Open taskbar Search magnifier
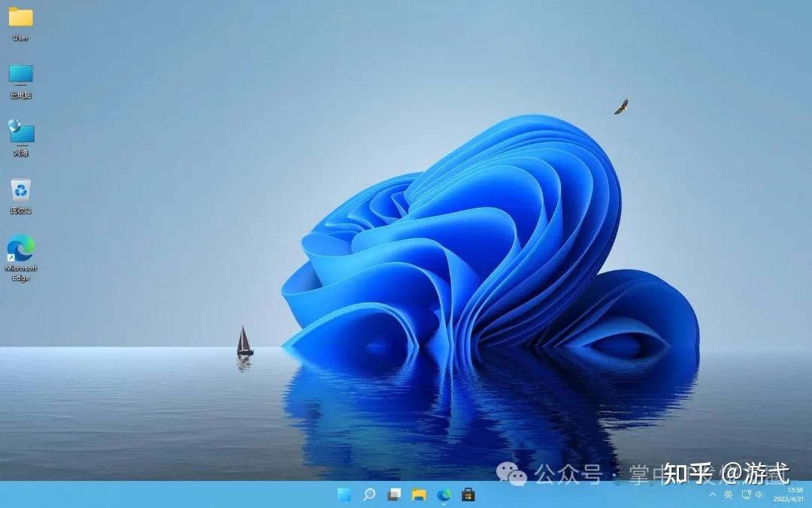Image resolution: width=812 pixels, height=508 pixels. point(369,494)
